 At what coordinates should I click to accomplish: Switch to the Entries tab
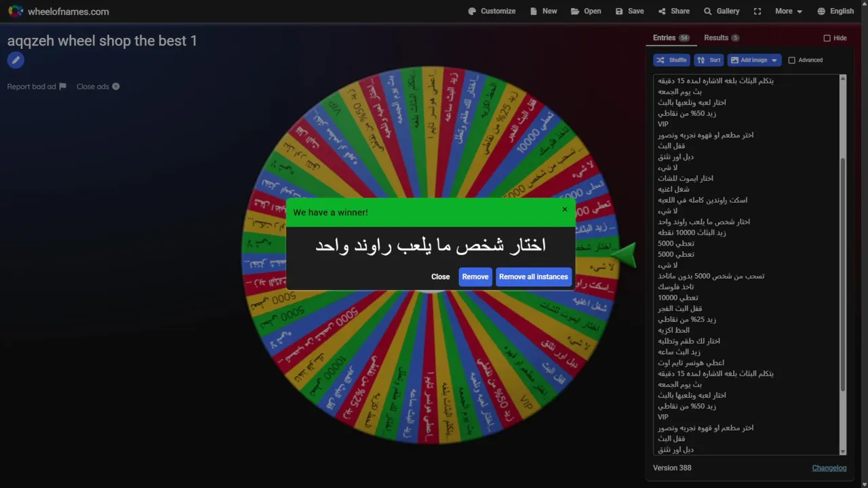(671, 38)
